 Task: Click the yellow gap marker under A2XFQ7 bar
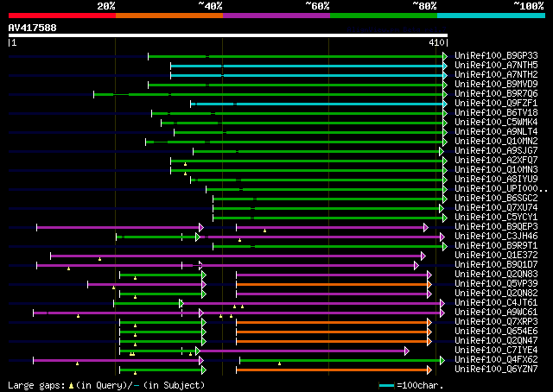pyautogui.click(x=185, y=164)
